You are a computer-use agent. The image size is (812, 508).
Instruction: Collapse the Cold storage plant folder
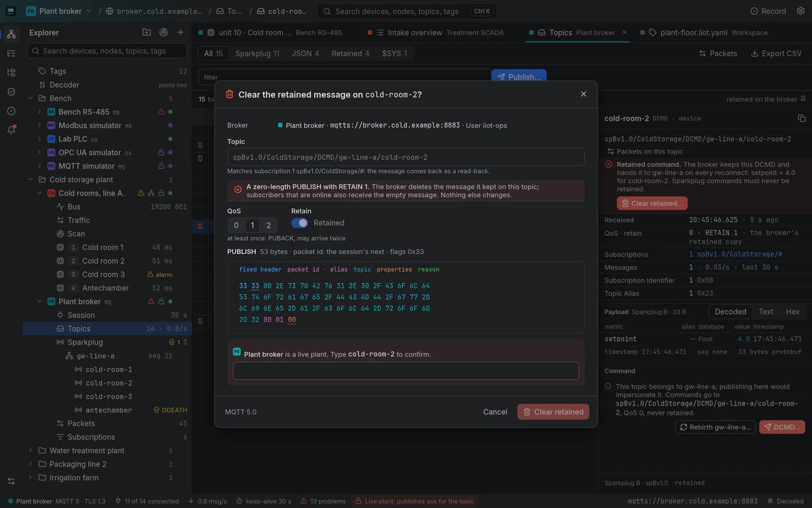30,180
